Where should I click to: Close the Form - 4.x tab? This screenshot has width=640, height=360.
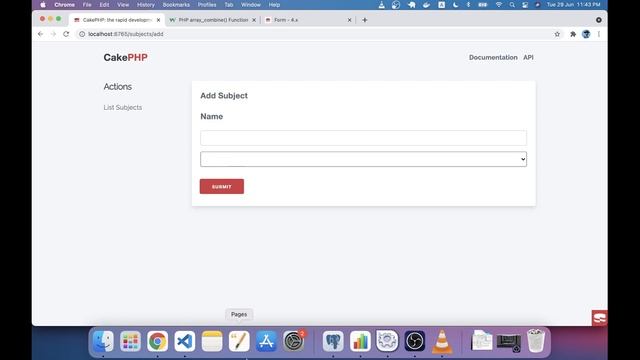349,20
